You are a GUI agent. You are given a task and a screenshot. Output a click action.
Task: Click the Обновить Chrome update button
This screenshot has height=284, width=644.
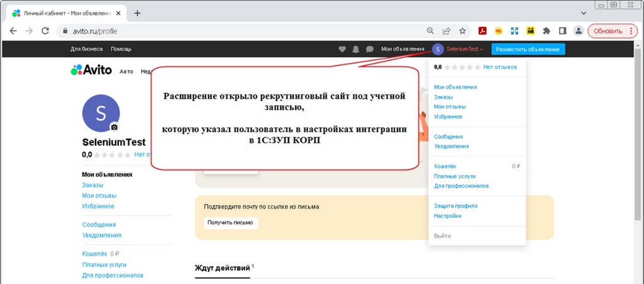(x=612, y=31)
